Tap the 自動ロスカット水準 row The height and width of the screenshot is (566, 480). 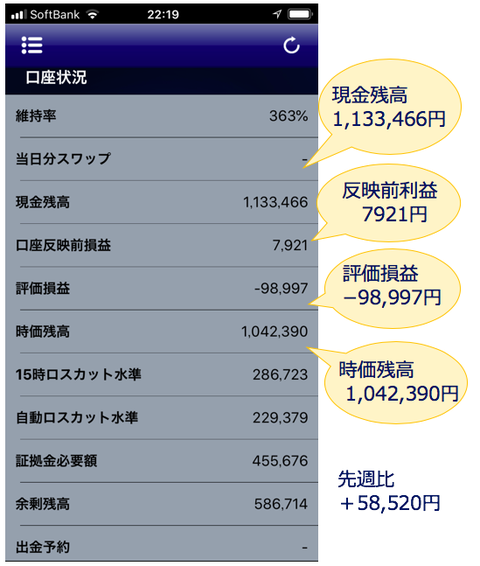pyautogui.click(x=162, y=417)
